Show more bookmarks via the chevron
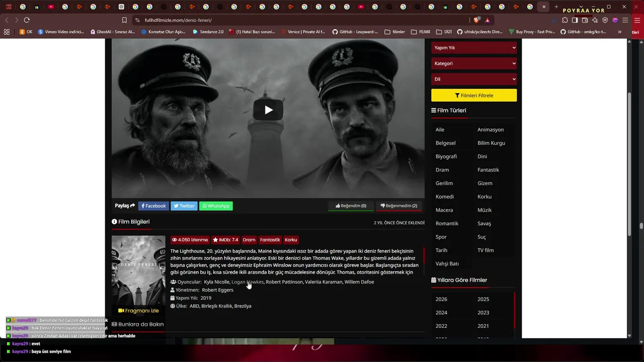644x362 pixels. coord(619,32)
